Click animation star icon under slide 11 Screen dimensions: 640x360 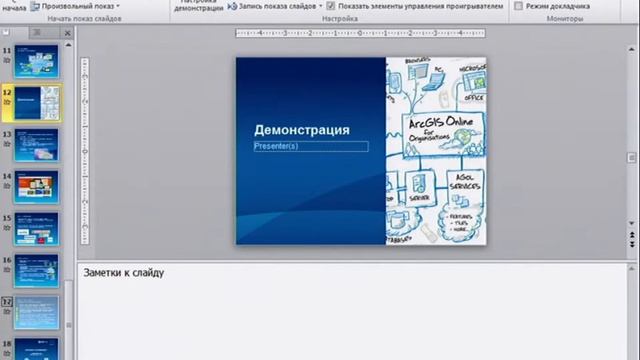[7, 60]
